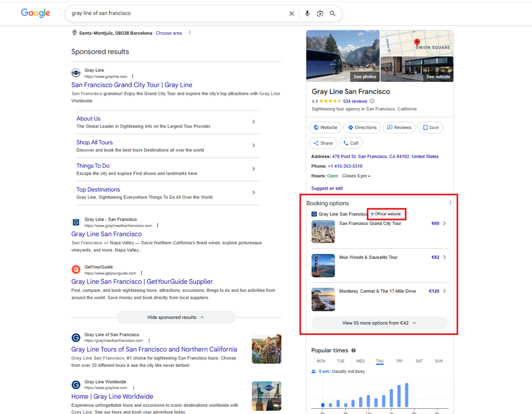The height and width of the screenshot is (414, 532).
Task: Click the Google logo
Action: [x=35, y=13]
